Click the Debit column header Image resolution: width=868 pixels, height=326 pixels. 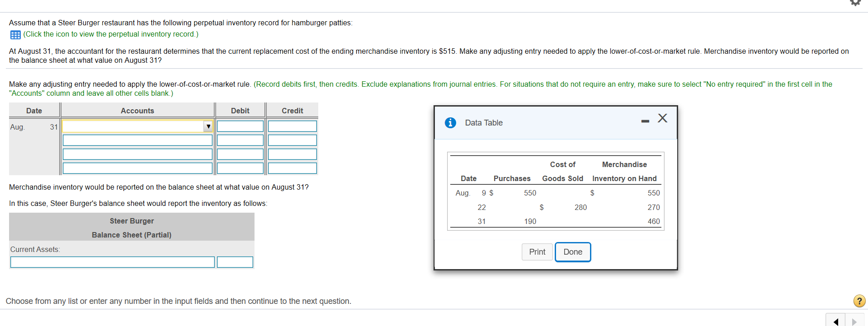240,111
